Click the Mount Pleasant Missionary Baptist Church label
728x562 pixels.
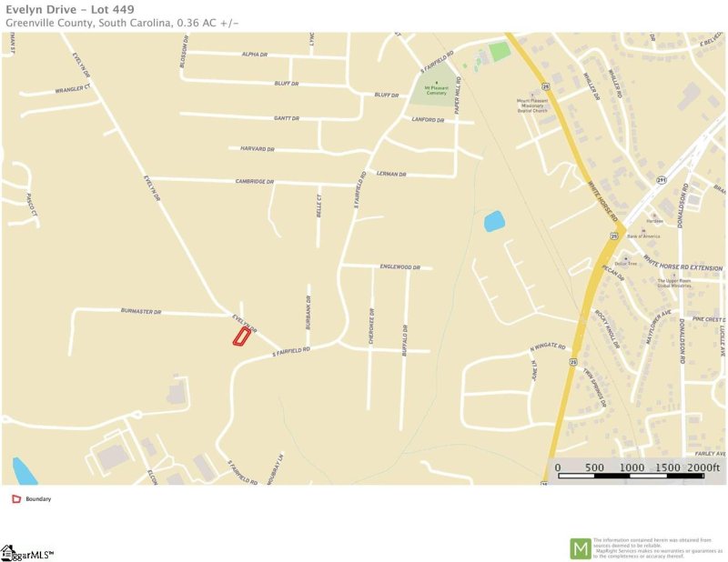coord(532,105)
